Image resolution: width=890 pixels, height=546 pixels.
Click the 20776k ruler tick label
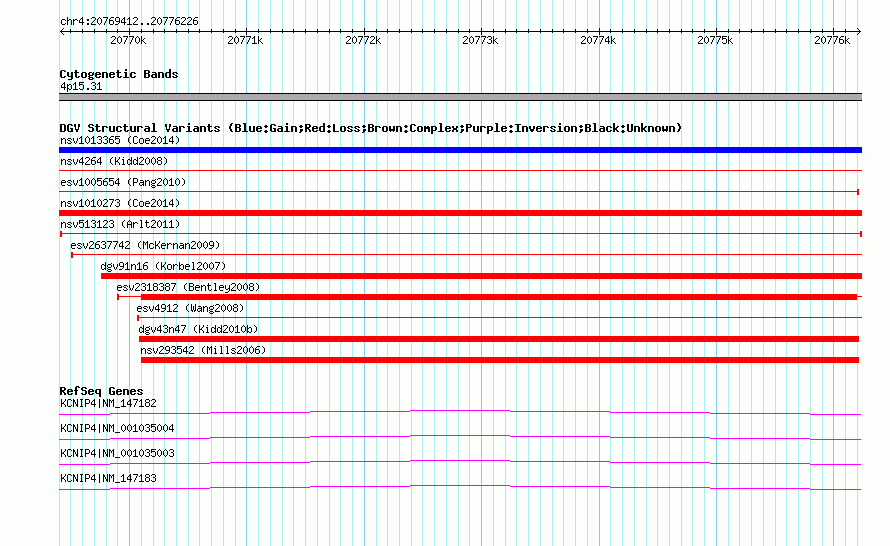click(x=832, y=40)
